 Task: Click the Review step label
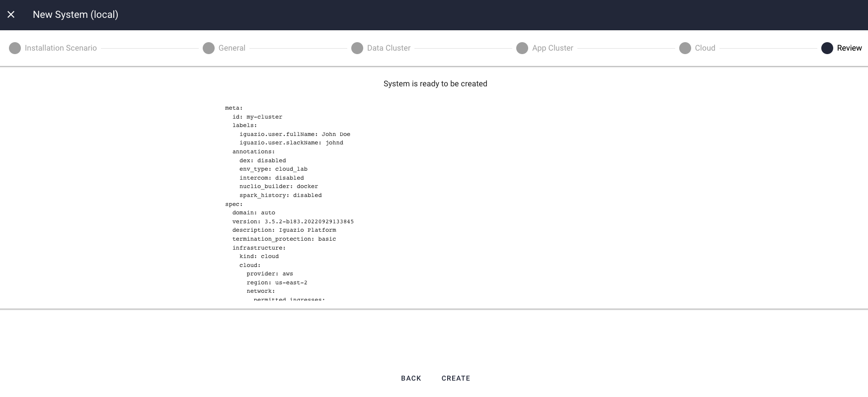click(x=849, y=48)
